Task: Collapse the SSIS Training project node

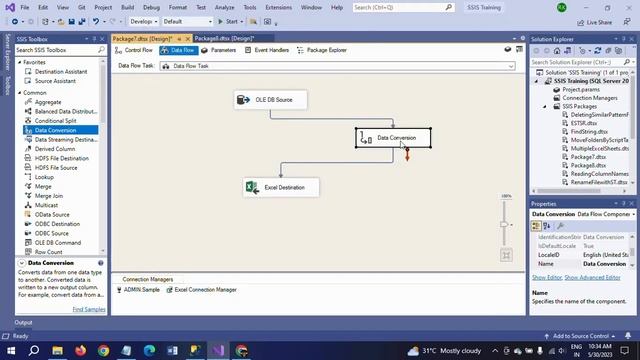Action: (x=537, y=81)
